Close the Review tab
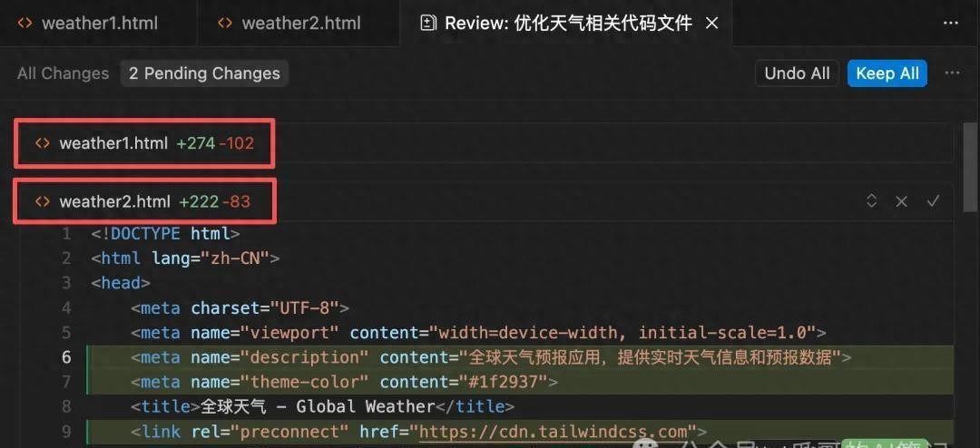This screenshot has height=448, width=980. point(712,23)
